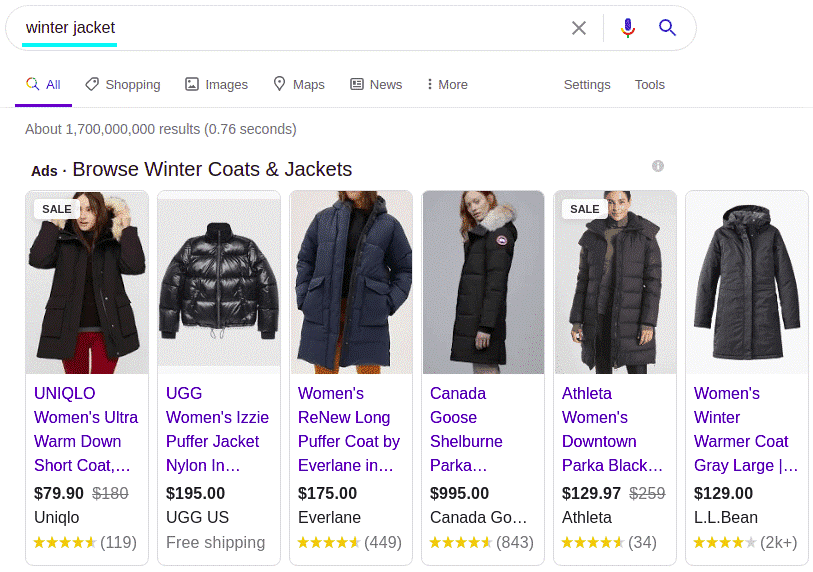Open the Tools options

[x=650, y=85]
